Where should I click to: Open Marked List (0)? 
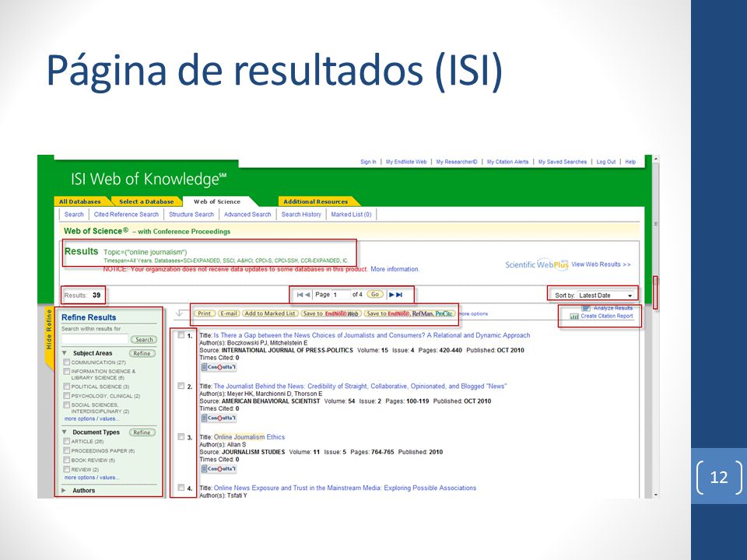[x=351, y=215]
